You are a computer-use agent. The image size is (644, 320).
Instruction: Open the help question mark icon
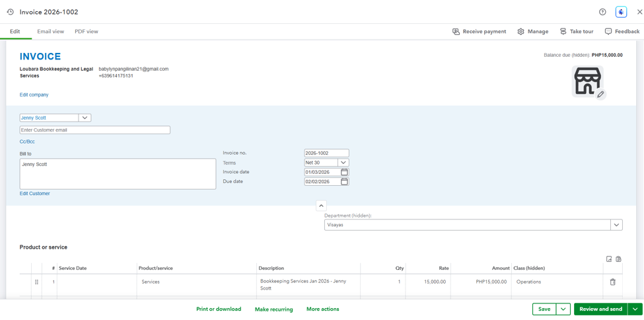(x=602, y=12)
